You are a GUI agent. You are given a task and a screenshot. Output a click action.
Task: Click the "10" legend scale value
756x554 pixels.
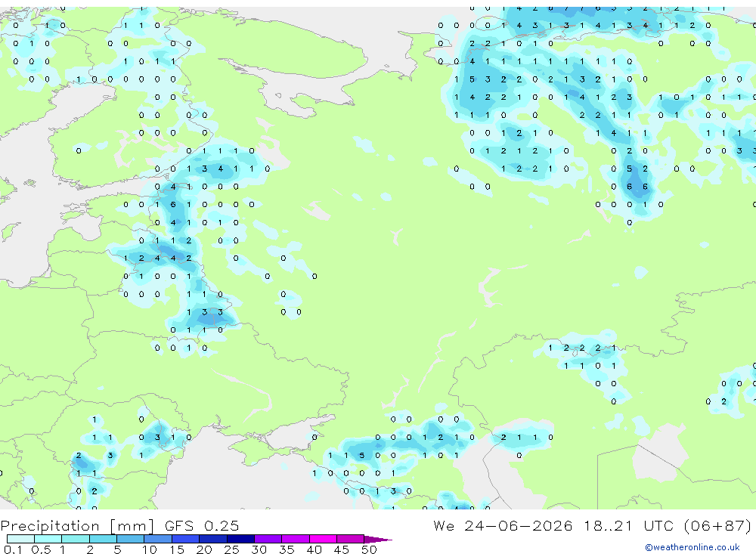150,549
